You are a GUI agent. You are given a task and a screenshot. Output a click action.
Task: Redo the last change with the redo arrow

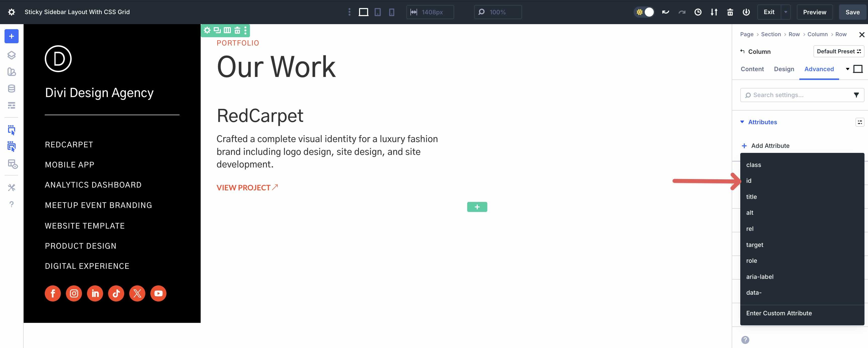click(x=682, y=12)
